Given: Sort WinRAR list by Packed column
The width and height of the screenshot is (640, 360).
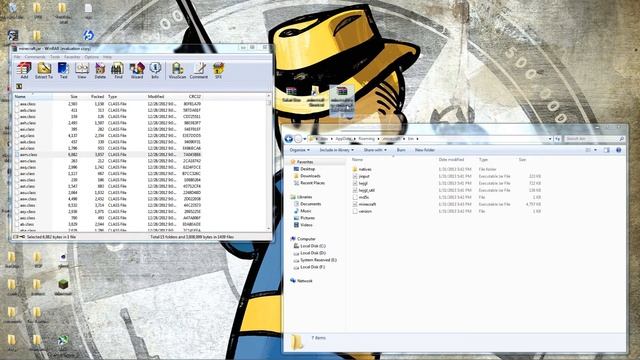Looking at the screenshot, I should pyautogui.click(x=97, y=97).
